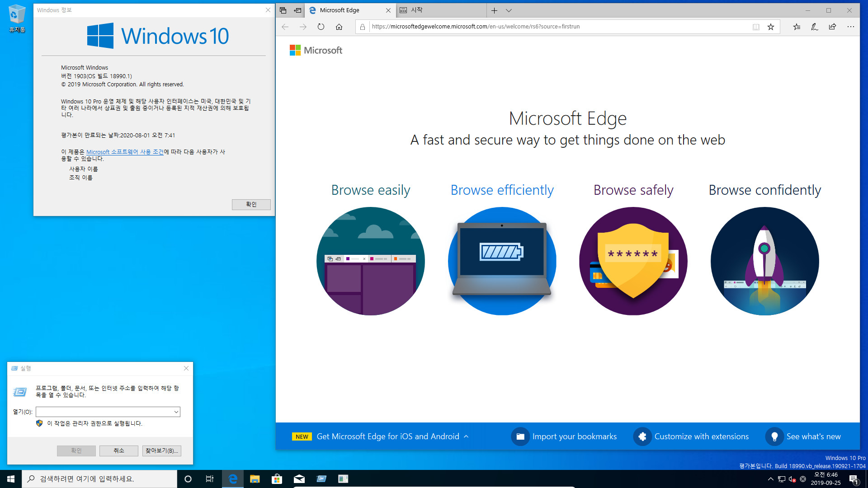Expand the tab previews chevron
Screen dimensions: 868x488
pyautogui.click(x=509, y=10)
